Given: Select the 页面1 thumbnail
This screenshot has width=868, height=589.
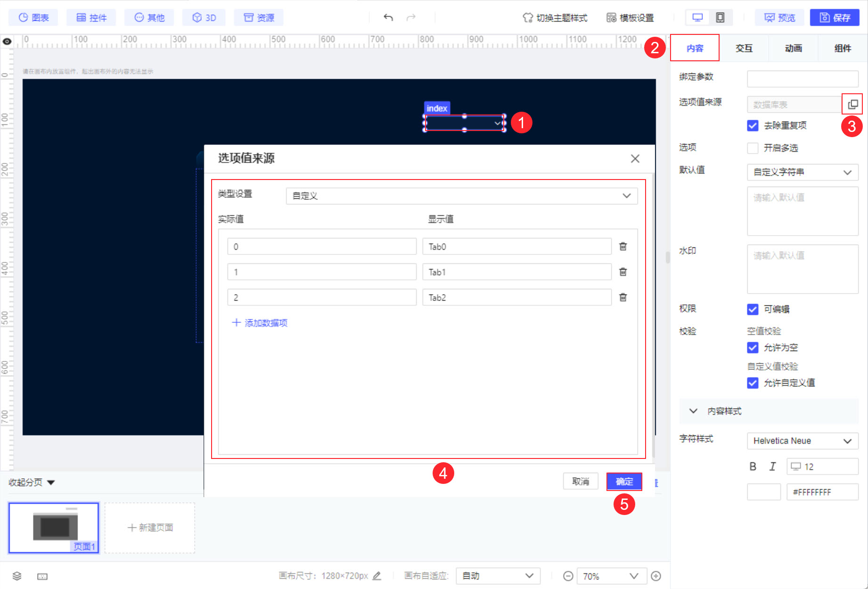Looking at the screenshot, I should (x=54, y=528).
